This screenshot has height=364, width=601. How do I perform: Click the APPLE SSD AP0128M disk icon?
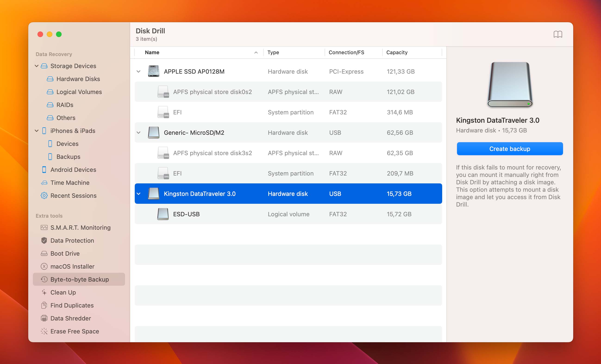point(154,71)
